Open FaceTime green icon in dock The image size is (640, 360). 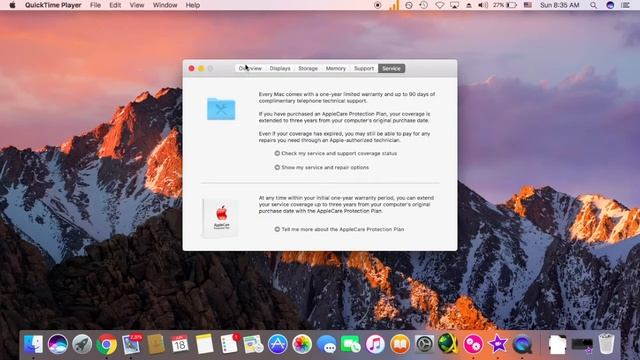click(x=351, y=344)
